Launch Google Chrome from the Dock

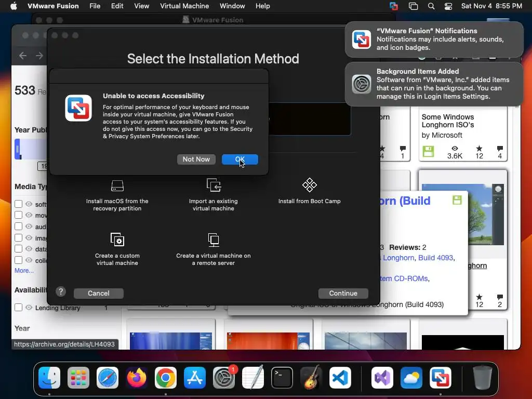point(166,378)
